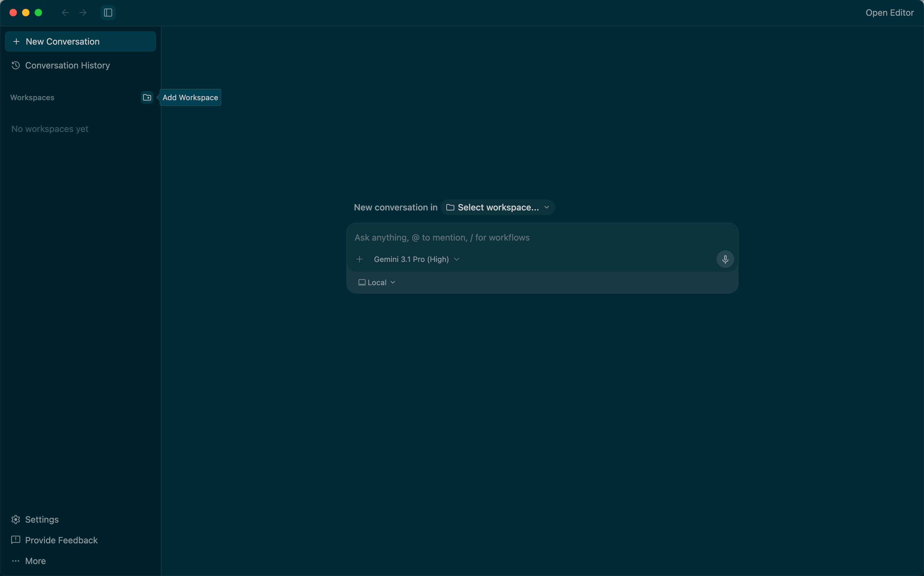Viewport: 924px width, 576px height.
Task: Open the Gemini 3.1 Pro (High) model dropdown
Action: (417, 259)
